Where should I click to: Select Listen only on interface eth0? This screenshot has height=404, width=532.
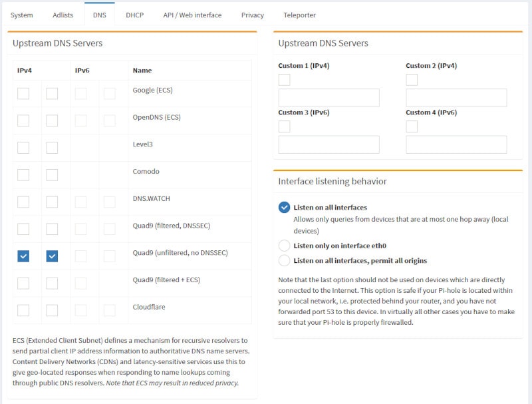point(285,246)
